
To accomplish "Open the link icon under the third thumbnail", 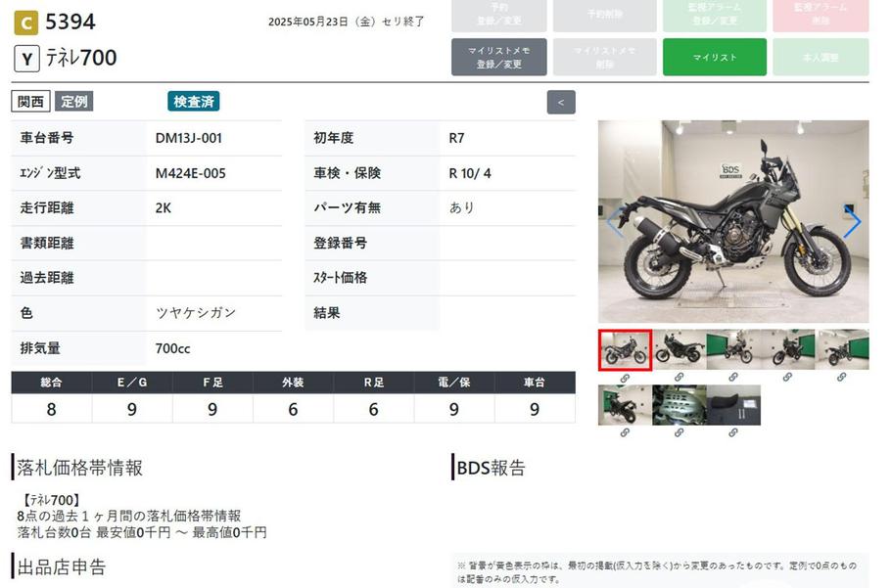I will click(x=733, y=378).
